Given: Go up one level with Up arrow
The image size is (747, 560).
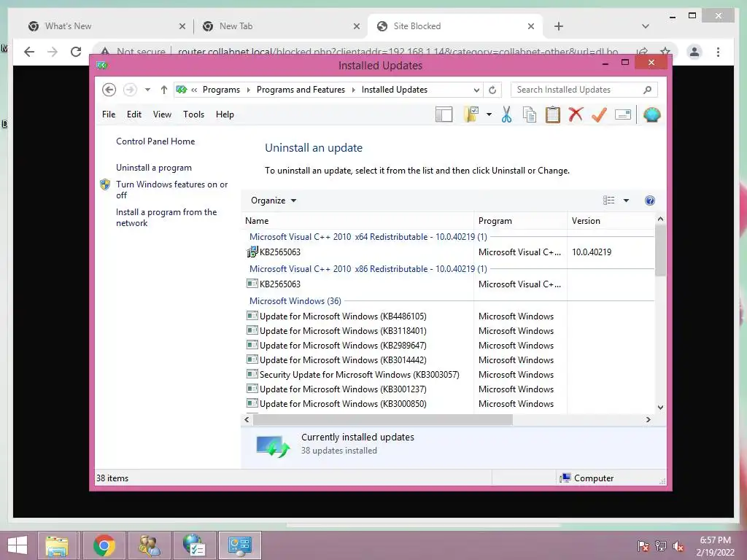Looking at the screenshot, I should 164,90.
